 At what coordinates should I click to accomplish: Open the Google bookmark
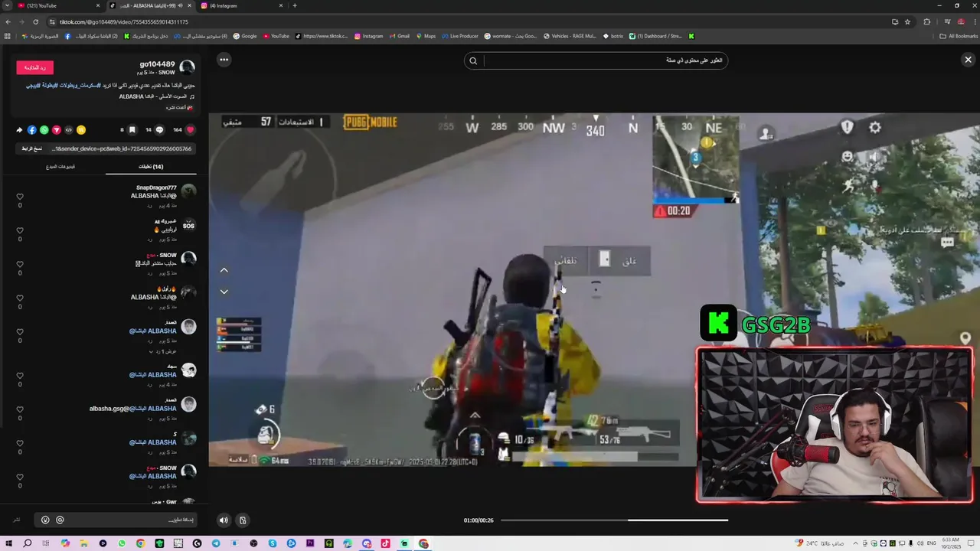245,36
